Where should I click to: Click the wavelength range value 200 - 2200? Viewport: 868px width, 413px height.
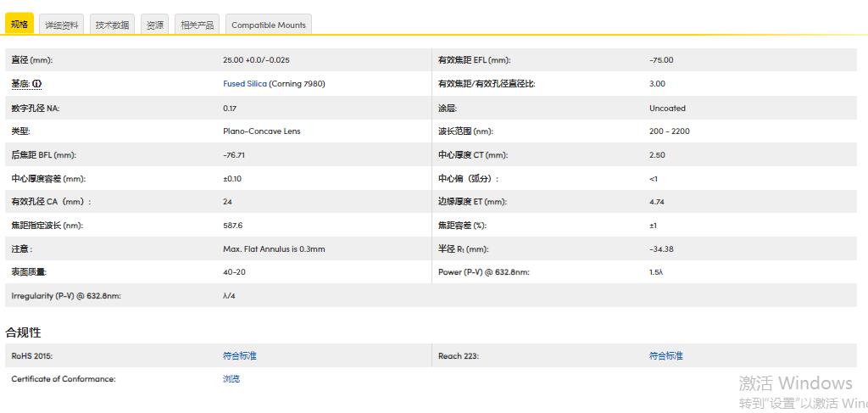[x=669, y=131]
